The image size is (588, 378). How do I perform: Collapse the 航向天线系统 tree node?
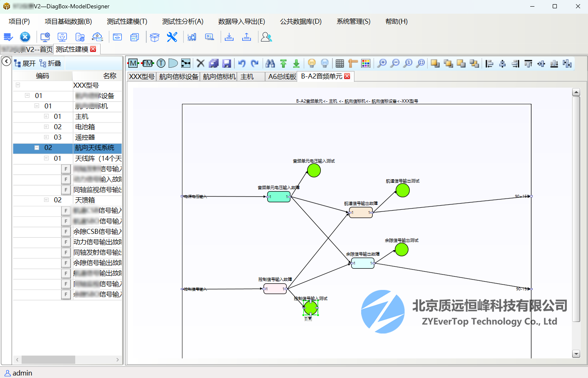click(37, 147)
